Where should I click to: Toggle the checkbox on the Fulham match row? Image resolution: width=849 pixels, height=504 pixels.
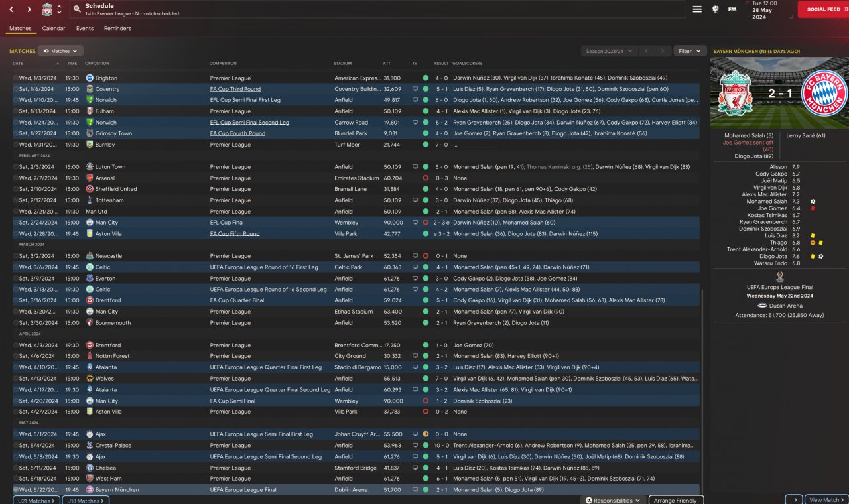coord(15,111)
